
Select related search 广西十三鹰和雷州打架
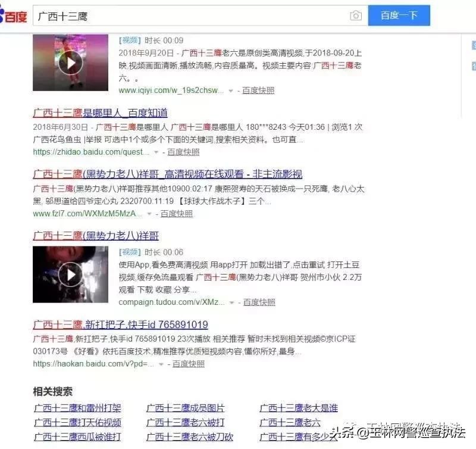(78, 408)
